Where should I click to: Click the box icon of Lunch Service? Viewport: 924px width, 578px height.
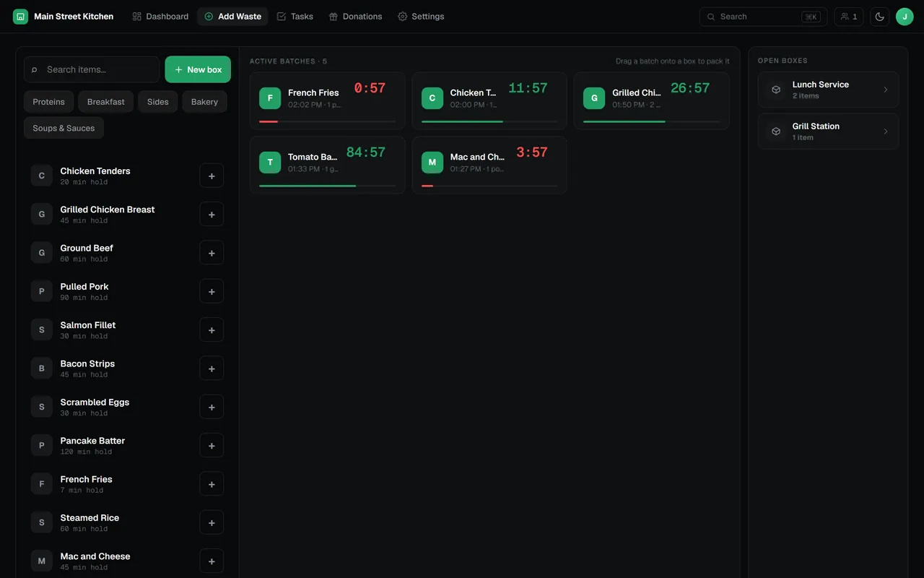click(x=776, y=90)
